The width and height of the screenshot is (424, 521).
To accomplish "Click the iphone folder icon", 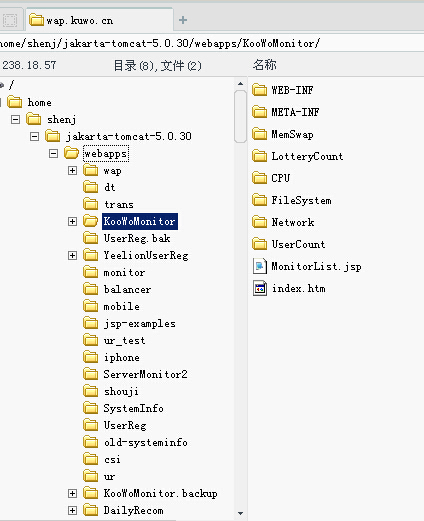I will [91, 357].
